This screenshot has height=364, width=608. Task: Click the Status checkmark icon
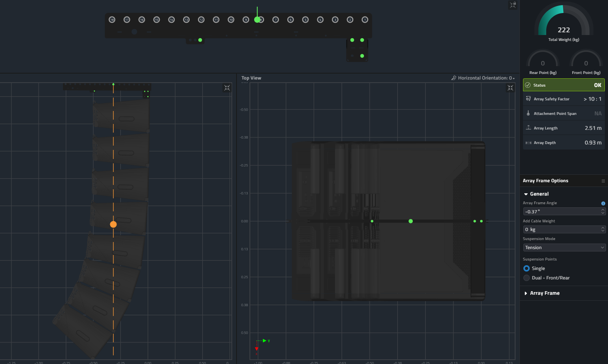[528, 85]
